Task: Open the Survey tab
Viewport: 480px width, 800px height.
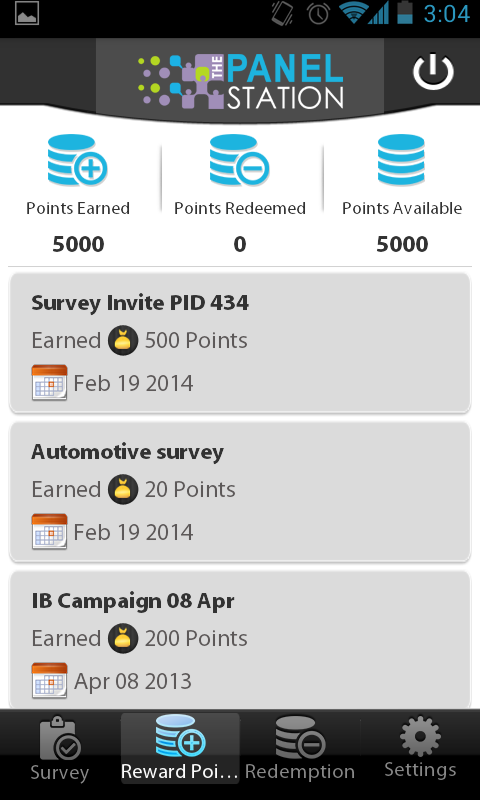Action: click(x=60, y=751)
